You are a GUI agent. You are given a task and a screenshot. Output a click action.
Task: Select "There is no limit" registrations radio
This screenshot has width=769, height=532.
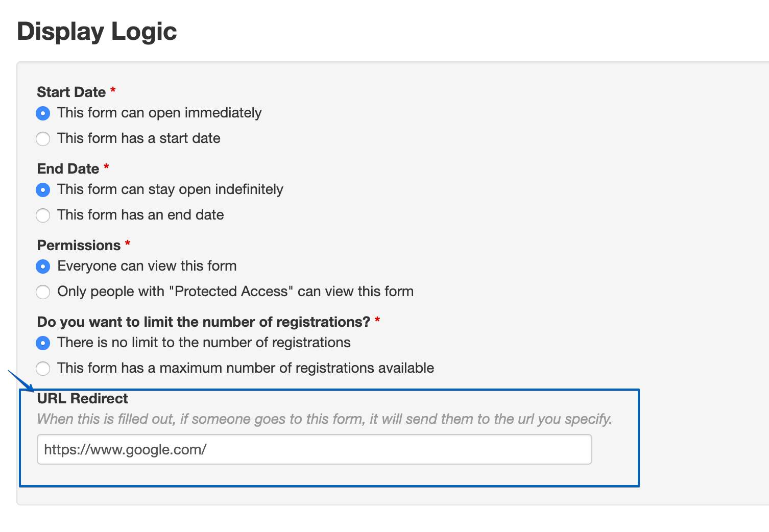[x=43, y=343]
